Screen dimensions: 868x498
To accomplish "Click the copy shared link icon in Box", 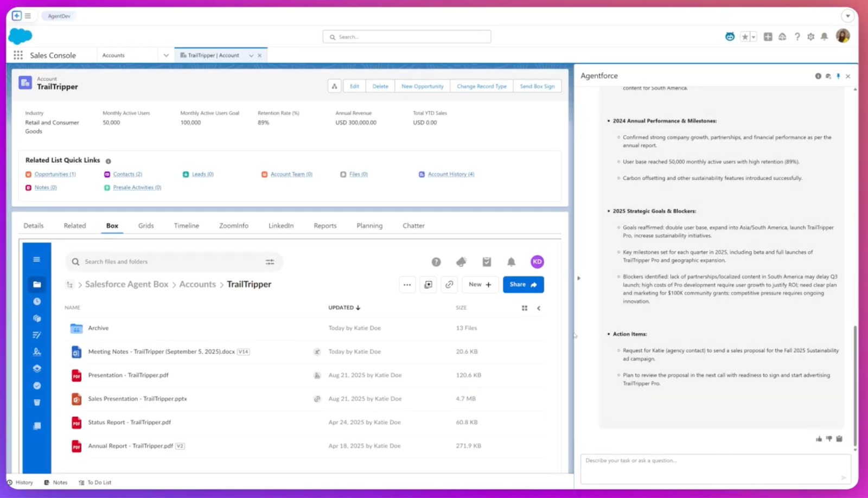I will (x=449, y=284).
